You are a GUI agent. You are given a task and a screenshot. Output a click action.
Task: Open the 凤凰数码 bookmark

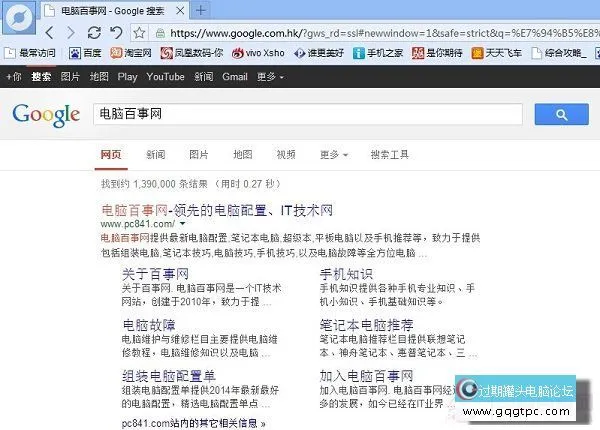tap(192, 53)
